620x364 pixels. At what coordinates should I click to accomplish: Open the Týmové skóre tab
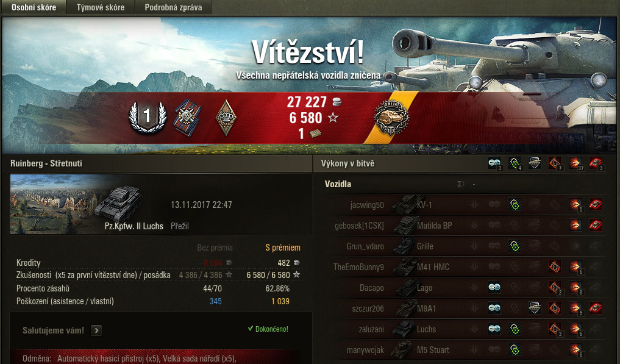[x=101, y=7]
